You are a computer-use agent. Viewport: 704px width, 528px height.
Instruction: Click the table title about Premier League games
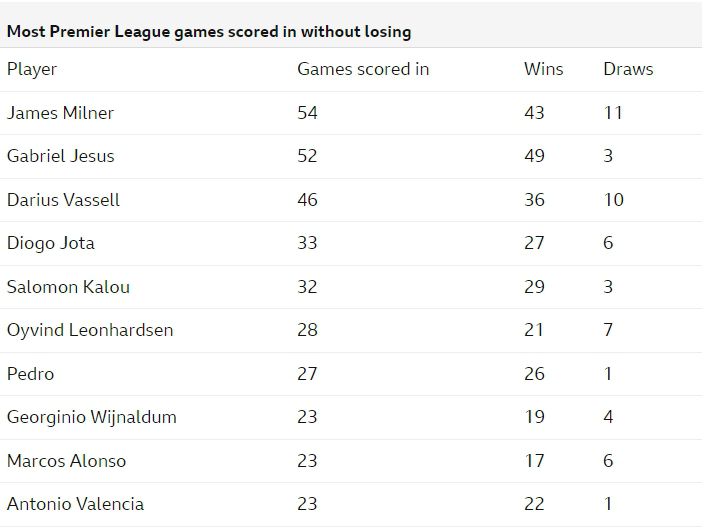(x=209, y=31)
